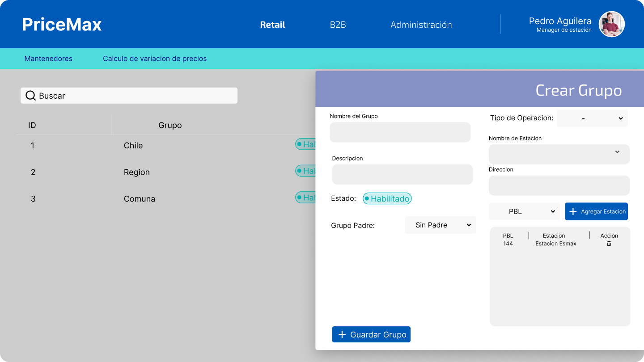Select the Chile group row
Image resolution: width=644 pixels, height=362 pixels.
click(165, 145)
